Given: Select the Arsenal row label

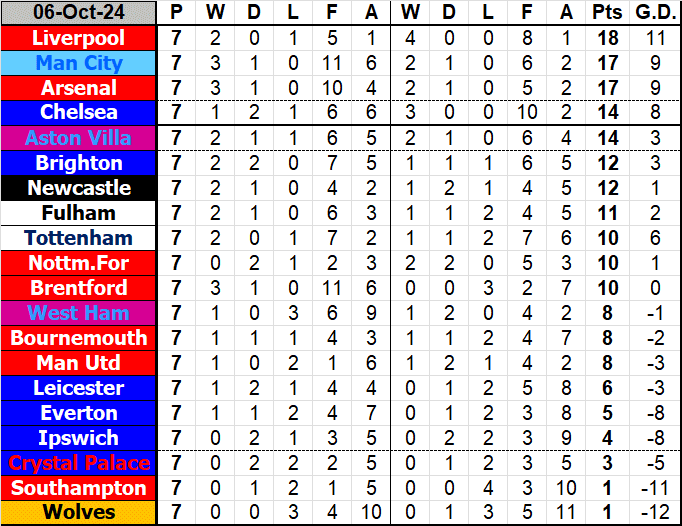Looking at the screenshot, I should pos(79,88).
